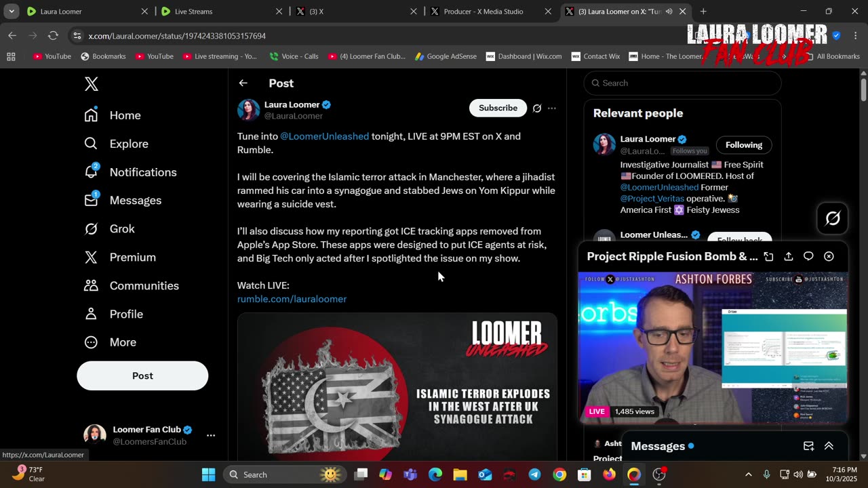Image resolution: width=868 pixels, height=488 pixels.
Task: Open Grok from the sidebar
Action: [x=109, y=229]
